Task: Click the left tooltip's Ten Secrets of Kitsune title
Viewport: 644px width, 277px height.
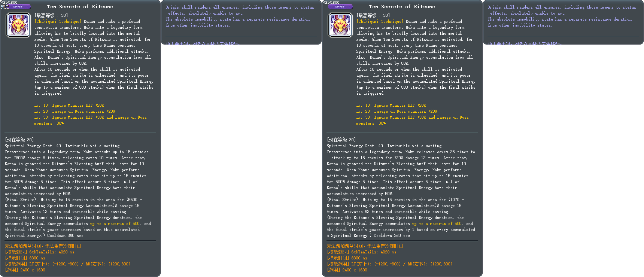Action: point(80,7)
